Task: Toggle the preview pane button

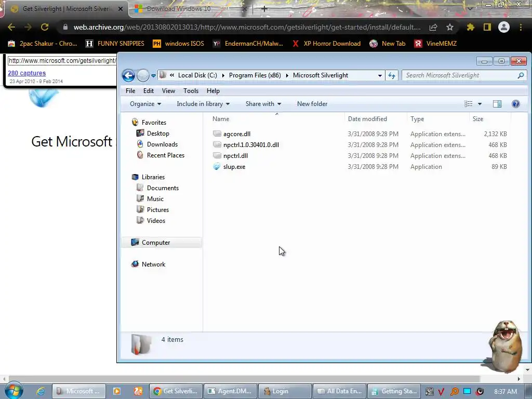Action: coord(497,104)
